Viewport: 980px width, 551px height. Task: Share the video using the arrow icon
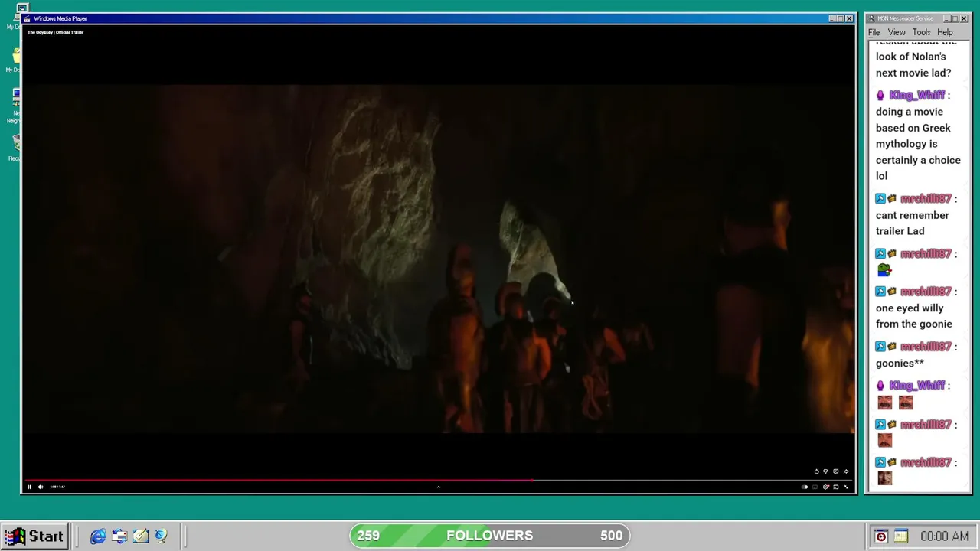[x=845, y=471]
